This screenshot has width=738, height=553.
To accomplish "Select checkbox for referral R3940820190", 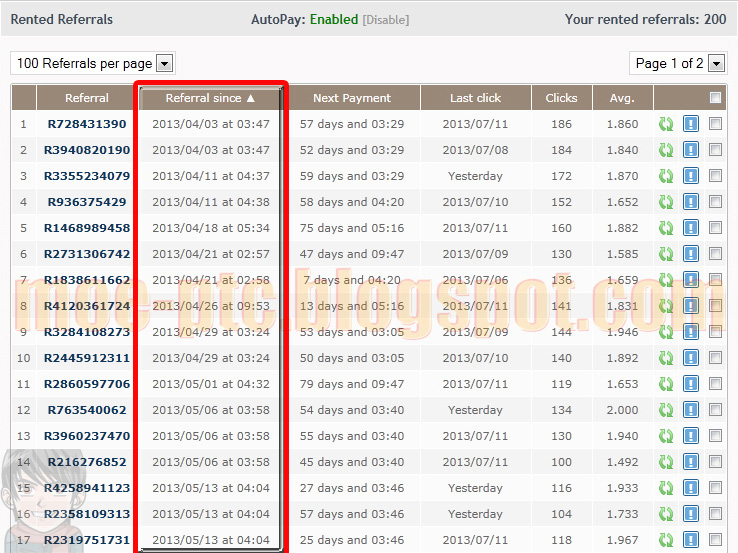I will (x=715, y=150).
